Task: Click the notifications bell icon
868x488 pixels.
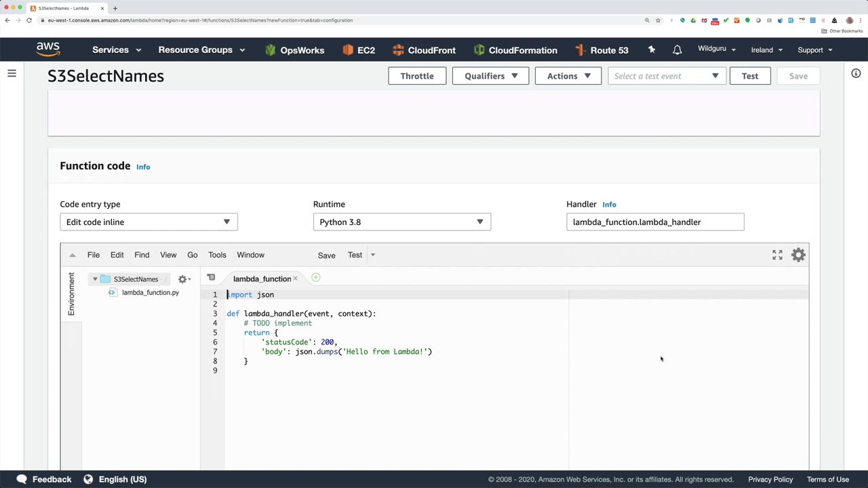Action: pos(677,50)
